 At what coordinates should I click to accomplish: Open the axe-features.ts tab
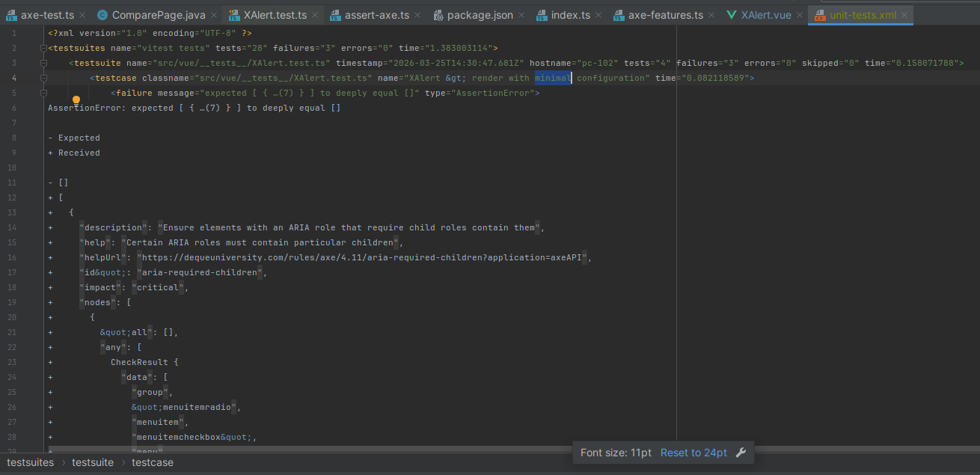click(x=665, y=15)
